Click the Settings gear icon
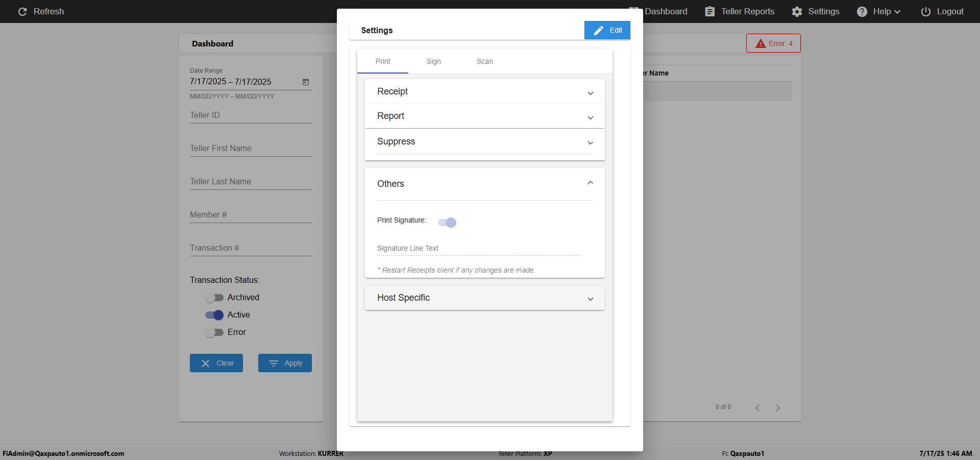The height and width of the screenshot is (460, 980). click(797, 11)
